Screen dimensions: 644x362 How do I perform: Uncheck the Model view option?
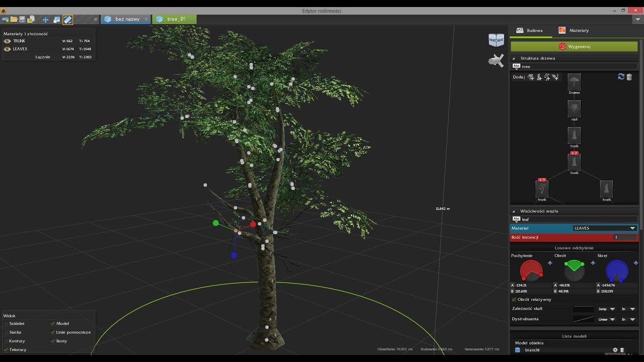53,323
